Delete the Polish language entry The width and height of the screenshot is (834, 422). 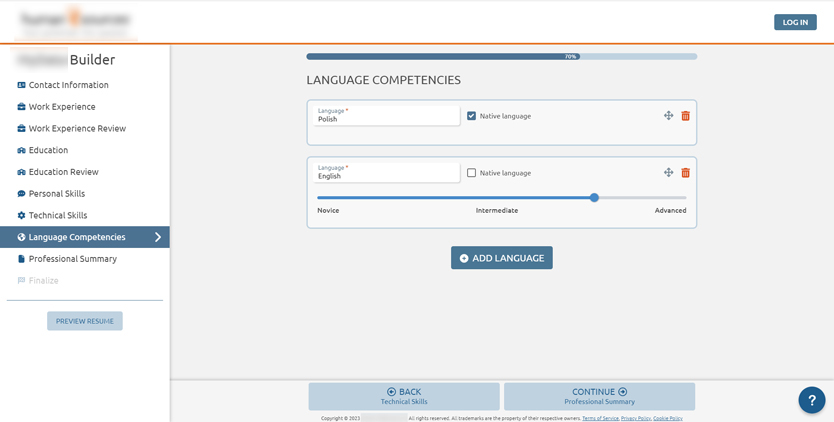tap(685, 116)
